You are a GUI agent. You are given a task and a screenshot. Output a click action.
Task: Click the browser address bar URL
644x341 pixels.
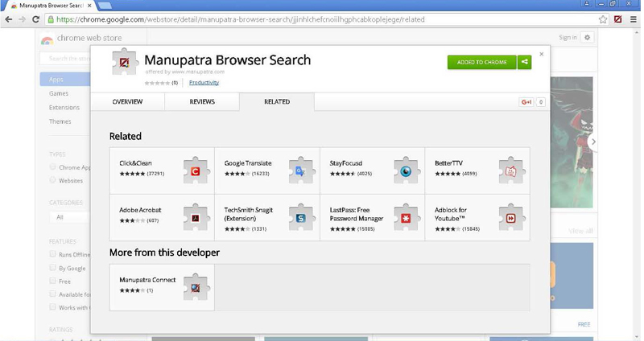point(240,19)
